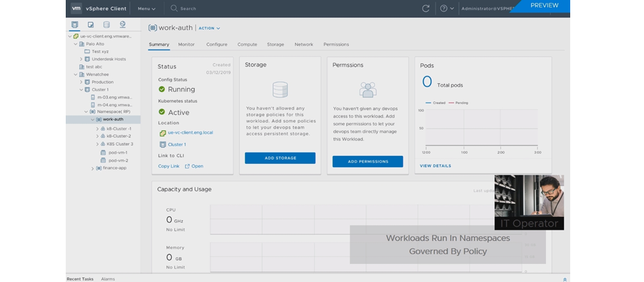The width and height of the screenshot is (644, 282).
Task: Expand the bottom panel with double chevron
Action: pos(565,279)
